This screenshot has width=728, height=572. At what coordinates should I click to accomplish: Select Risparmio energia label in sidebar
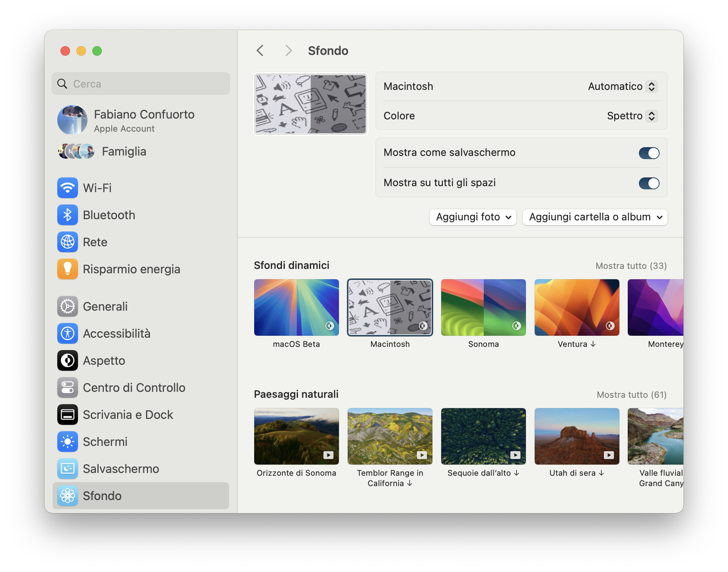(x=131, y=269)
